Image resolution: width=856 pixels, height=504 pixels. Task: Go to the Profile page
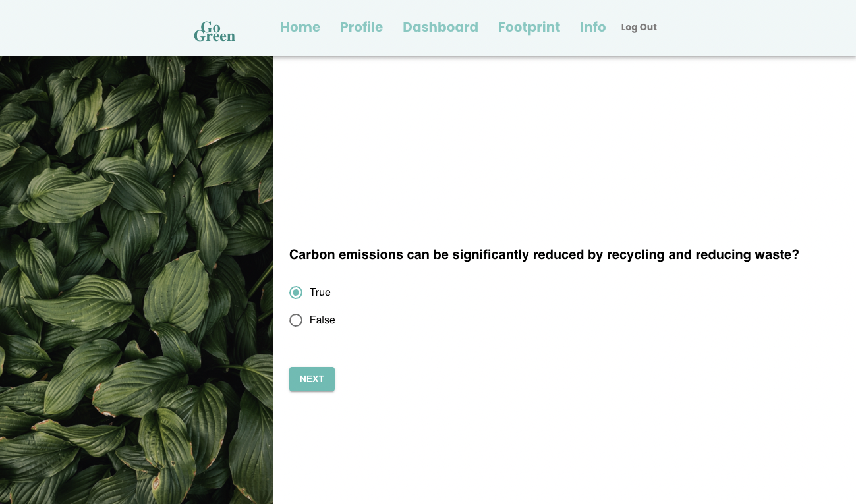click(361, 27)
